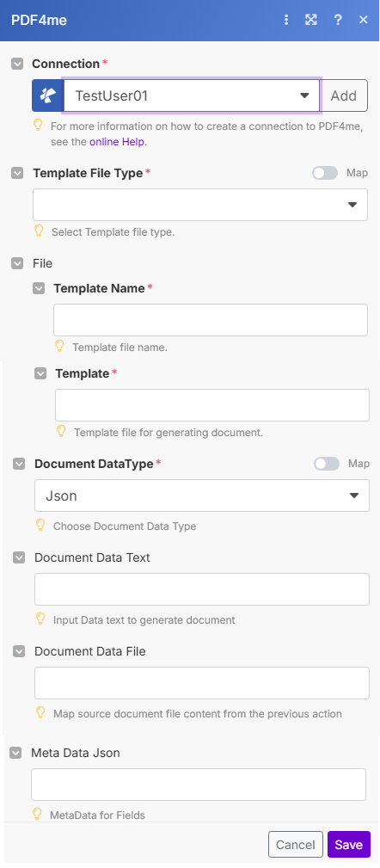Collapse the Meta Data Json chevron
Viewport: 380px width, 868px height.
[x=16, y=753]
